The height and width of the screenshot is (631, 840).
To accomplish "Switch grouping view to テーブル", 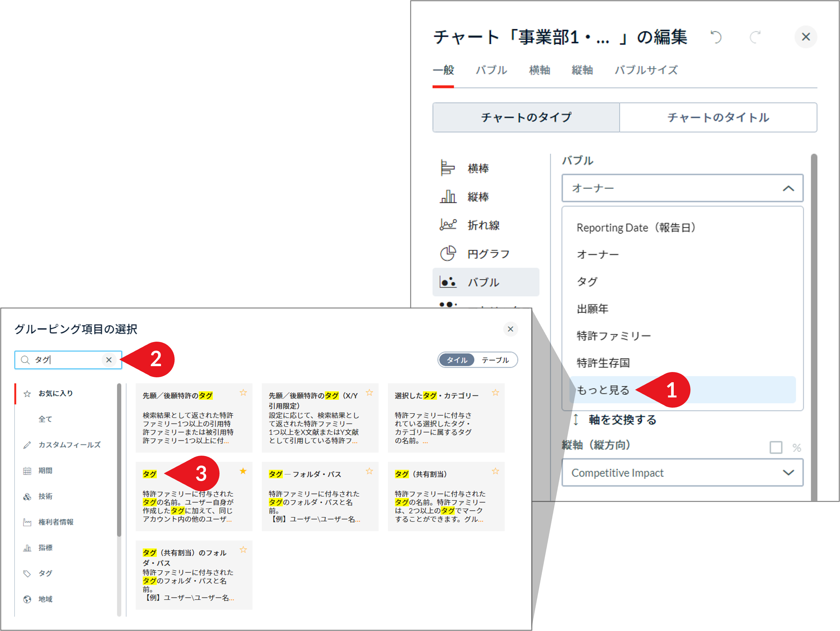I will pos(496,360).
